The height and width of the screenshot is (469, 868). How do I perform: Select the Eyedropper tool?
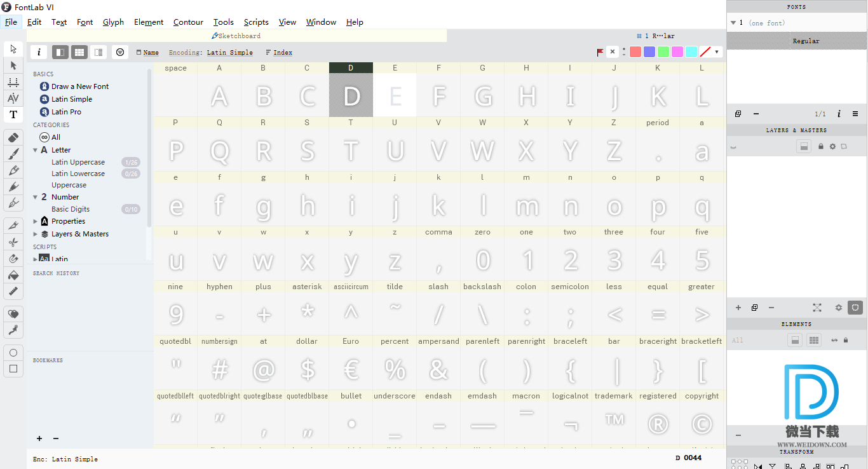coord(13,330)
